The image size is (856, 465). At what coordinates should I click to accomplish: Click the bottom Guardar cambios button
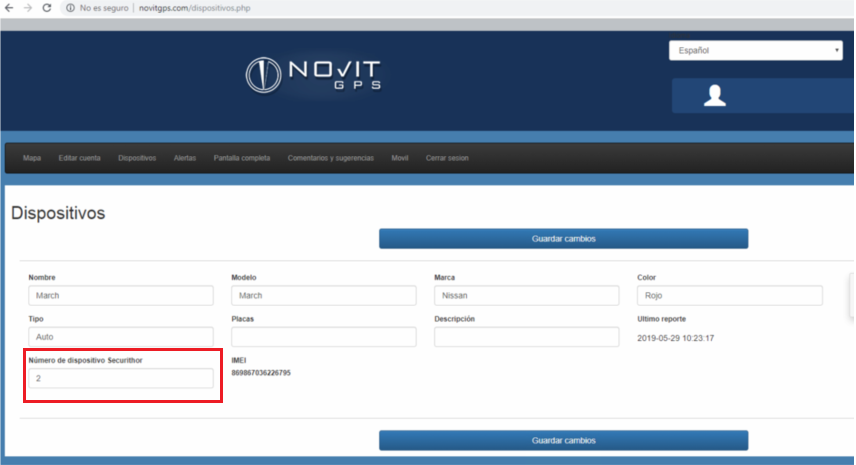click(x=563, y=440)
